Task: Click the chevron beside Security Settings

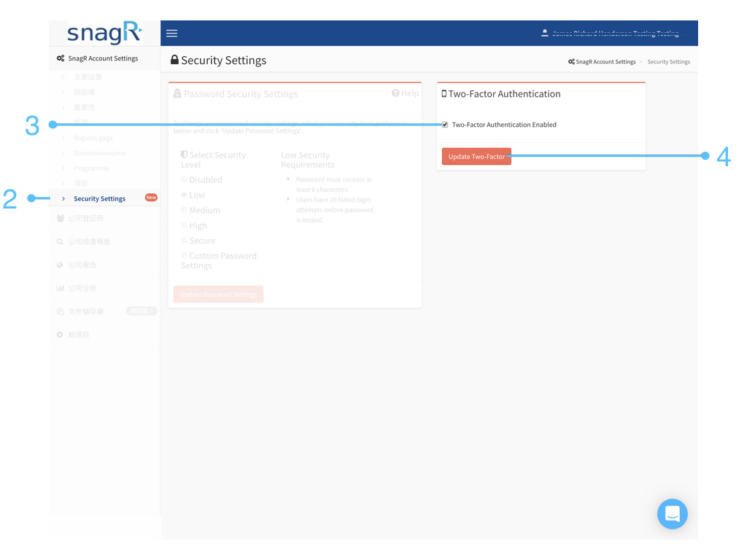Action: click(63, 198)
